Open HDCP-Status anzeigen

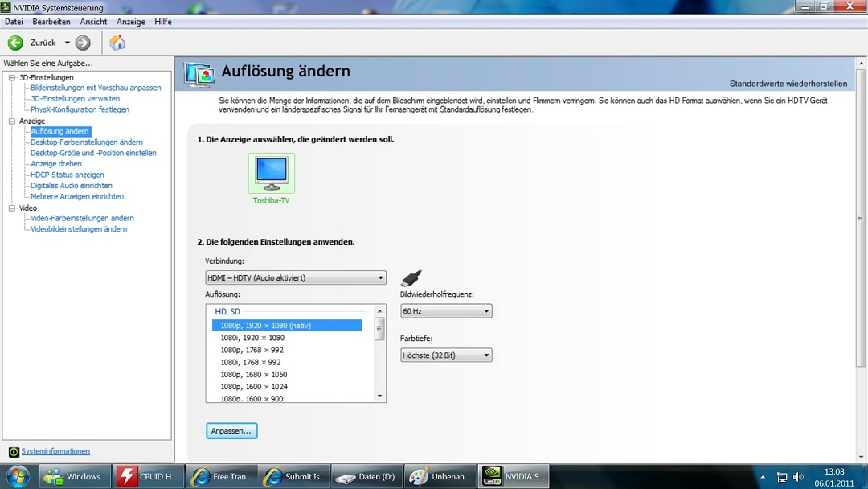[x=67, y=175]
